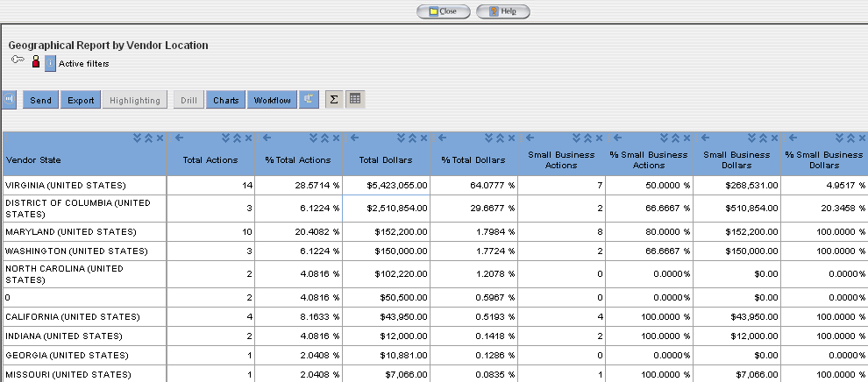
Task: Move Small Business Dollars column left
Action: tap(705, 138)
